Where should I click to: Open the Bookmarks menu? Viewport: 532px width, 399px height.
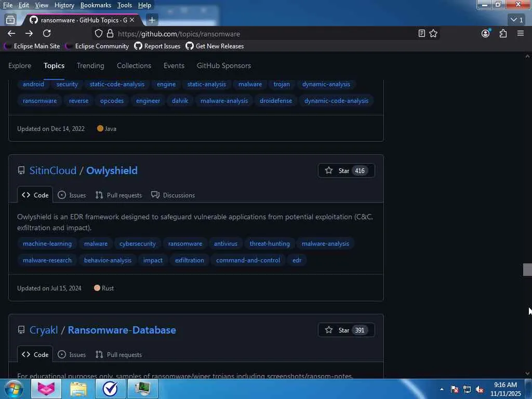pos(96,5)
